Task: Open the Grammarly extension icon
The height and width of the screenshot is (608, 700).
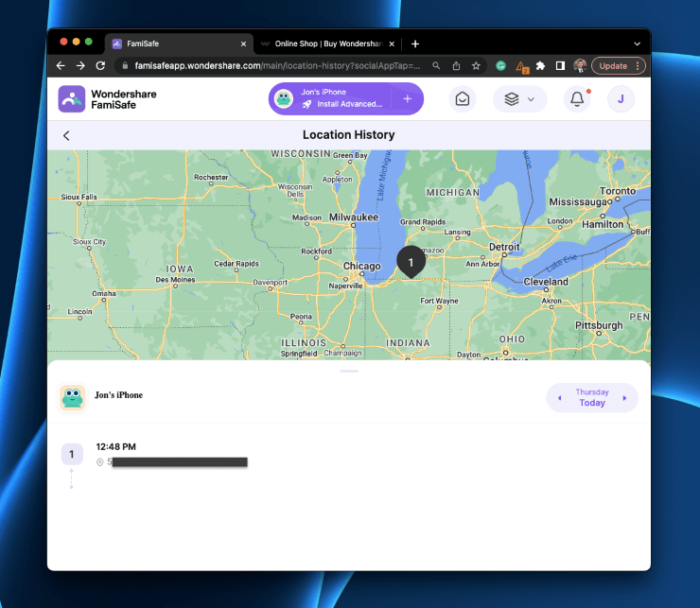Action: (501, 65)
